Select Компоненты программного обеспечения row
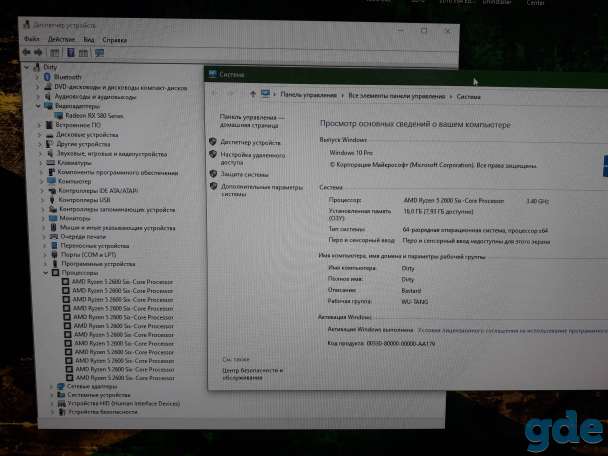This screenshot has width=608, height=456. pyautogui.click(x=118, y=172)
